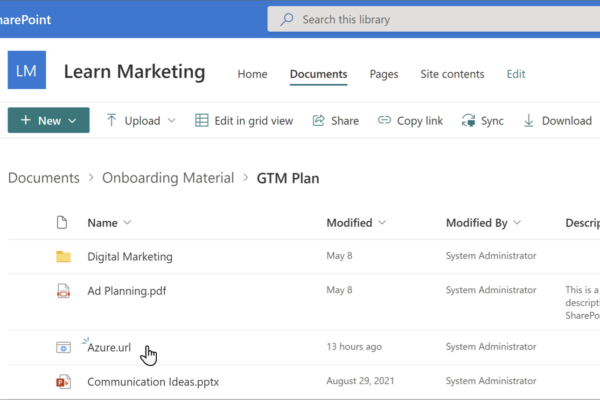Focus the Search this library field
This screenshot has width=600, height=400.
(x=434, y=19)
